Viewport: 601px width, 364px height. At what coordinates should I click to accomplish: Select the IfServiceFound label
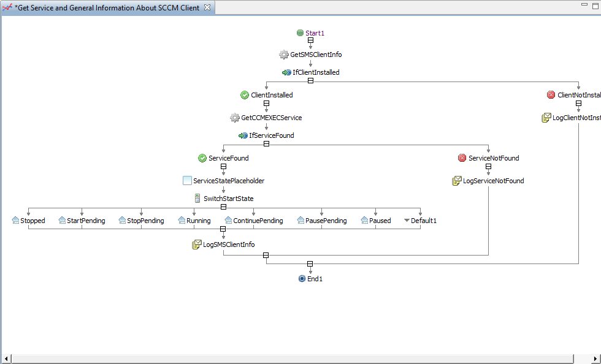[x=271, y=135]
